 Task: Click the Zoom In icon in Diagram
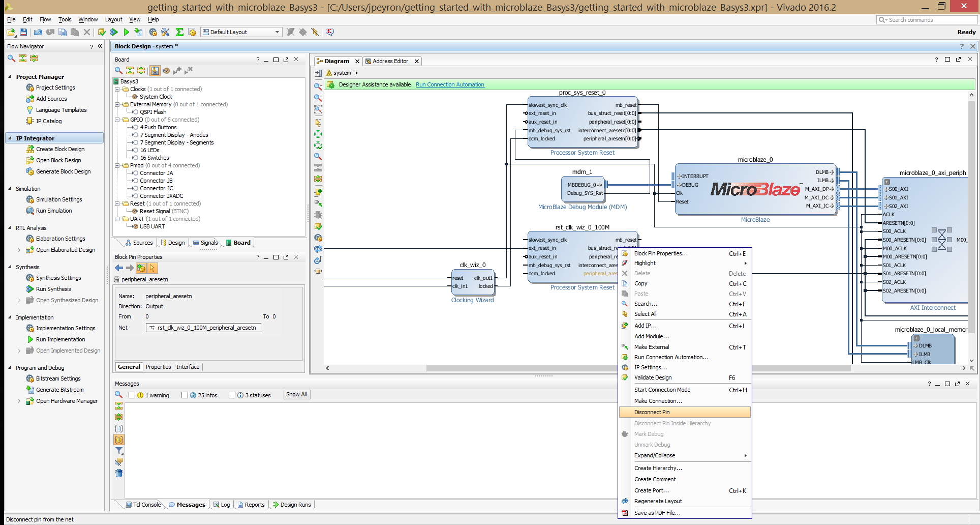click(x=318, y=86)
